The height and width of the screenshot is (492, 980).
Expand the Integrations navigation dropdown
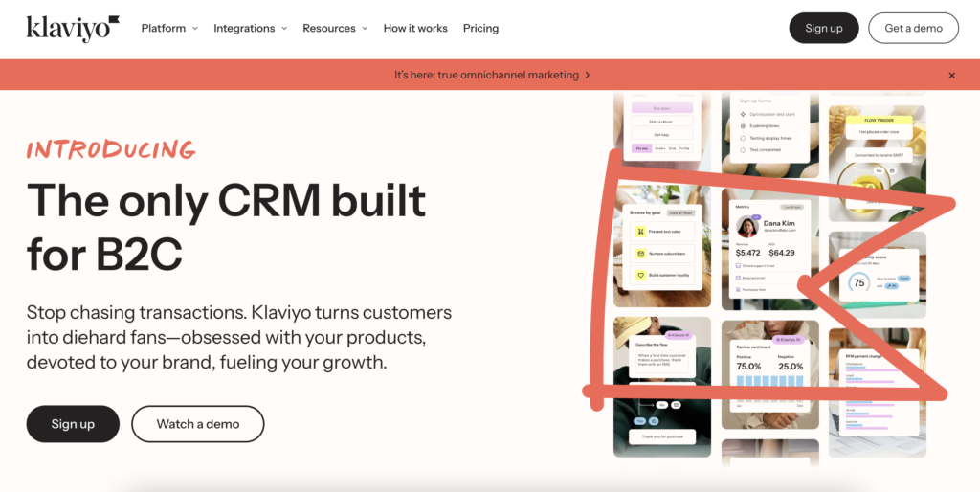[x=250, y=28]
